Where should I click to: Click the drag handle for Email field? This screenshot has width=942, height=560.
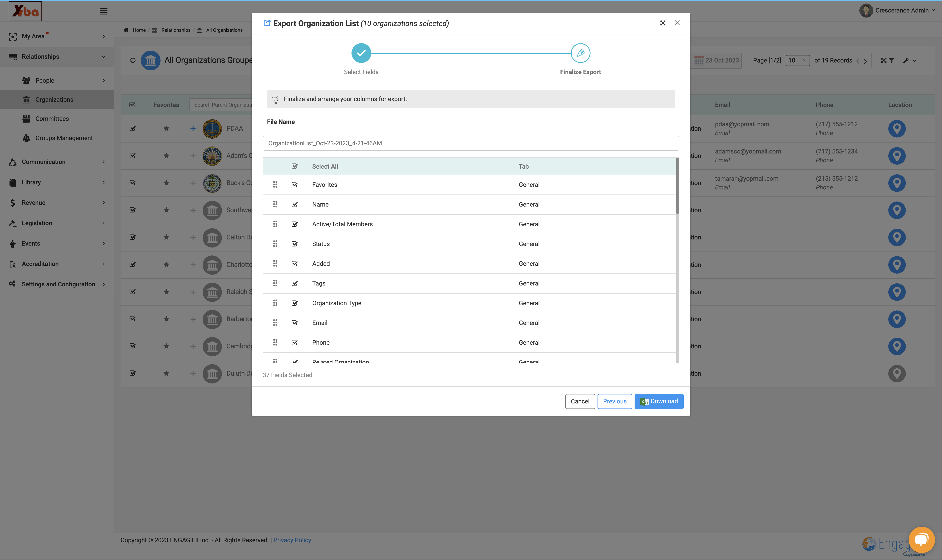pyautogui.click(x=275, y=323)
